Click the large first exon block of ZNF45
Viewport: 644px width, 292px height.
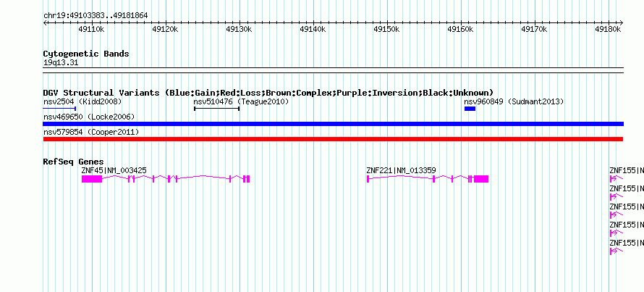coord(92,179)
